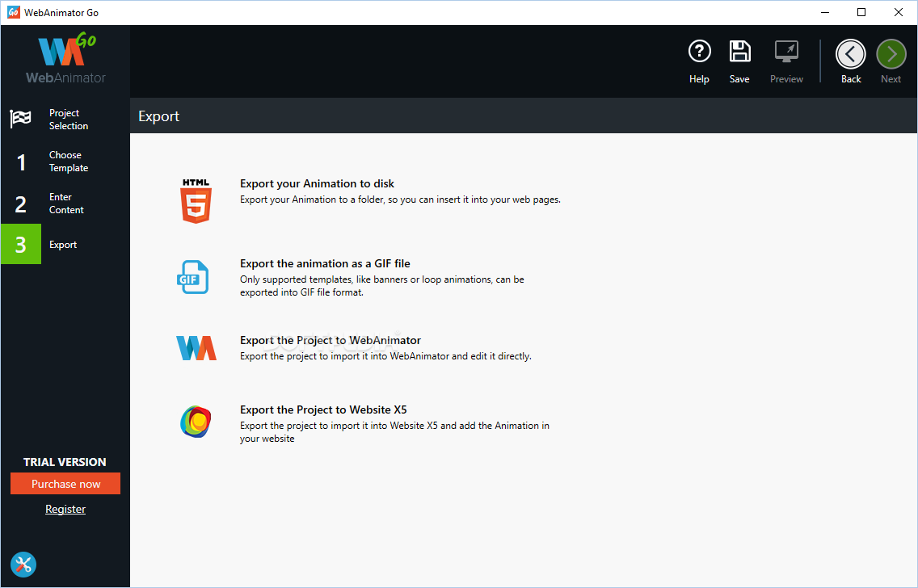Click the WebAnimator export logo icon
This screenshot has height=588, width=918.
(196, 347)
